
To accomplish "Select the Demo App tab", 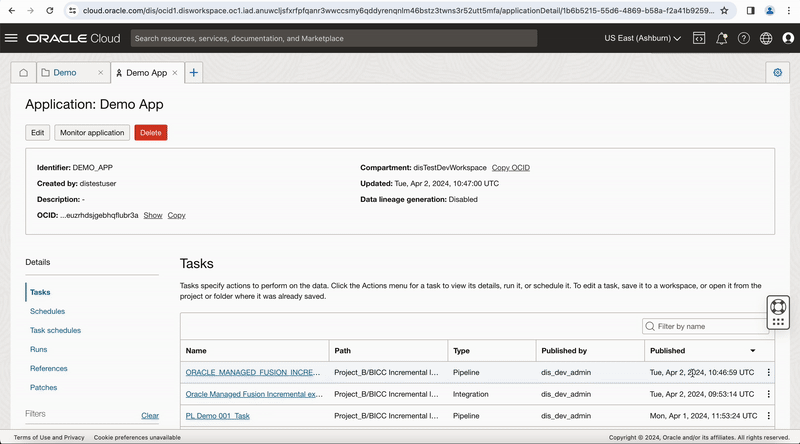I will pos(146,72).
